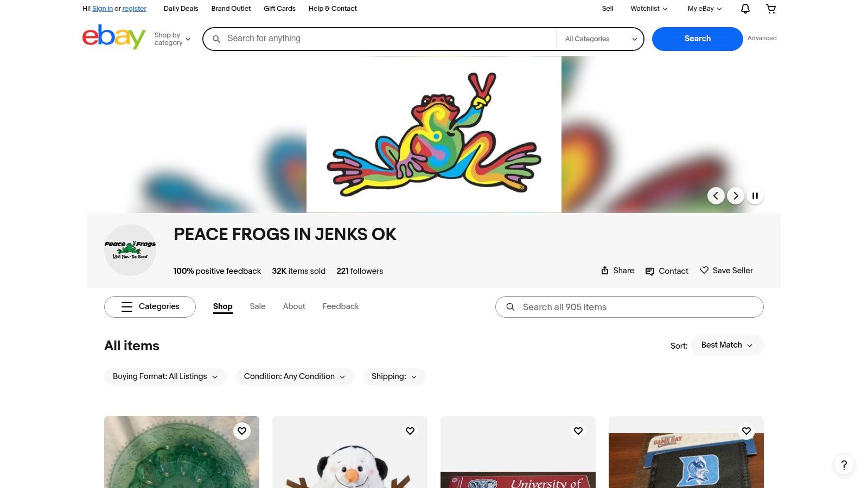Image resolution: width=868 pixels, height=488 pixels.
Task: View the shopping cart
Action: 771,9
